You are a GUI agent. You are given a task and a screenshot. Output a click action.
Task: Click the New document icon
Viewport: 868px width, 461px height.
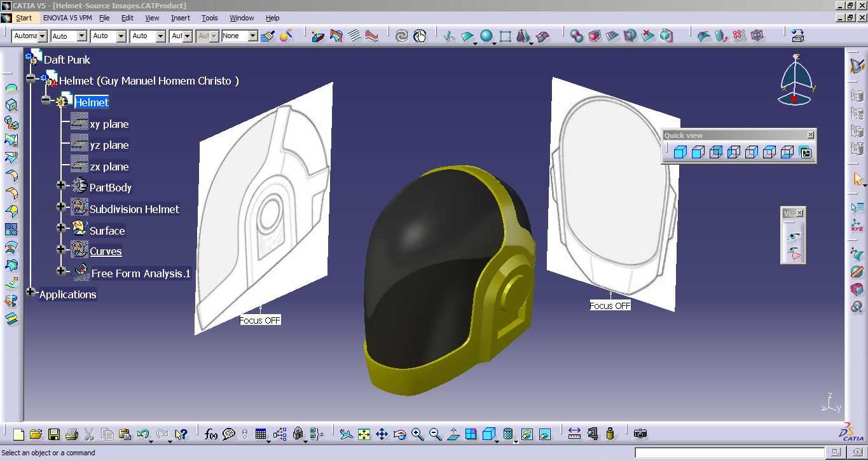pyautogui.click(x=18, y=434)
